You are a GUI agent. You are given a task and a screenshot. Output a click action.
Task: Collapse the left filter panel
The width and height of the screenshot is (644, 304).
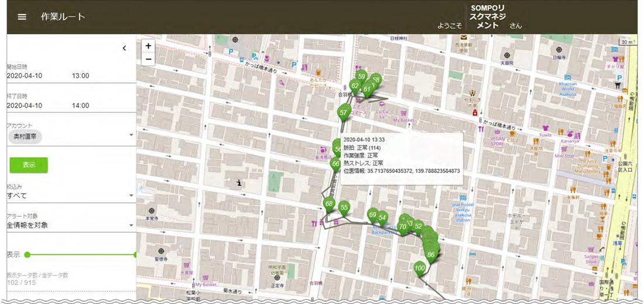coord(124,49)
